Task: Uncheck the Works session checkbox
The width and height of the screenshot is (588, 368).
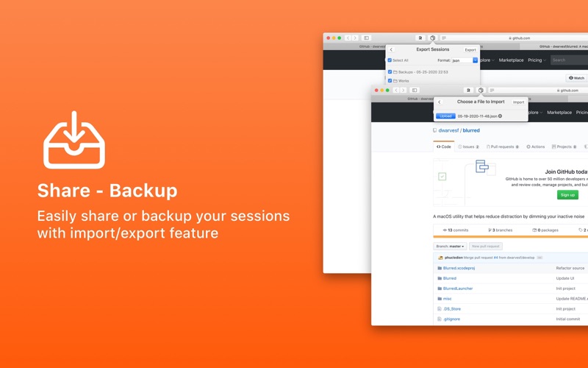Action: click(390, 81)
